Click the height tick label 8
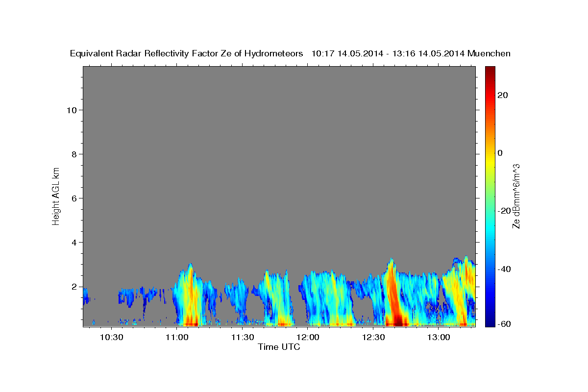This screenshot has width=588, height=392. click(74, 154)
